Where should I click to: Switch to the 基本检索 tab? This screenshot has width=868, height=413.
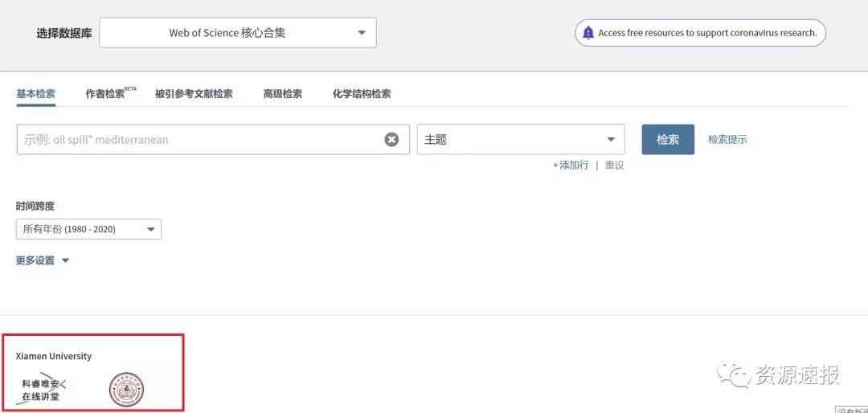coord(35,94)
